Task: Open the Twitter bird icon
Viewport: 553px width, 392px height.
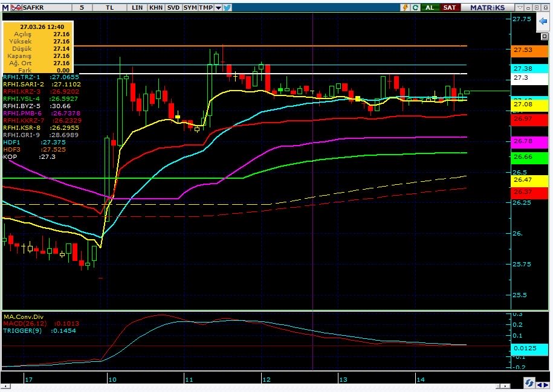Action: point(227,7)
